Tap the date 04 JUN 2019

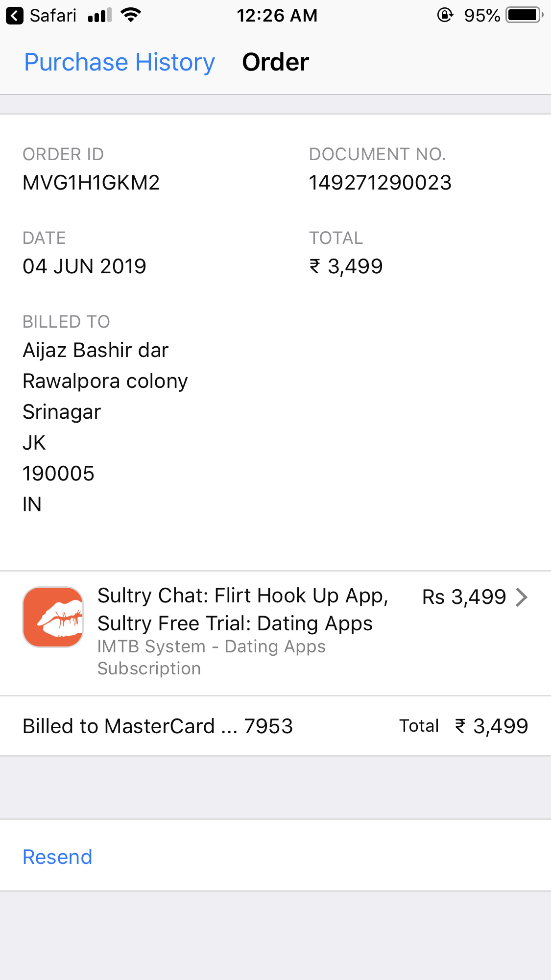point(84,266)
